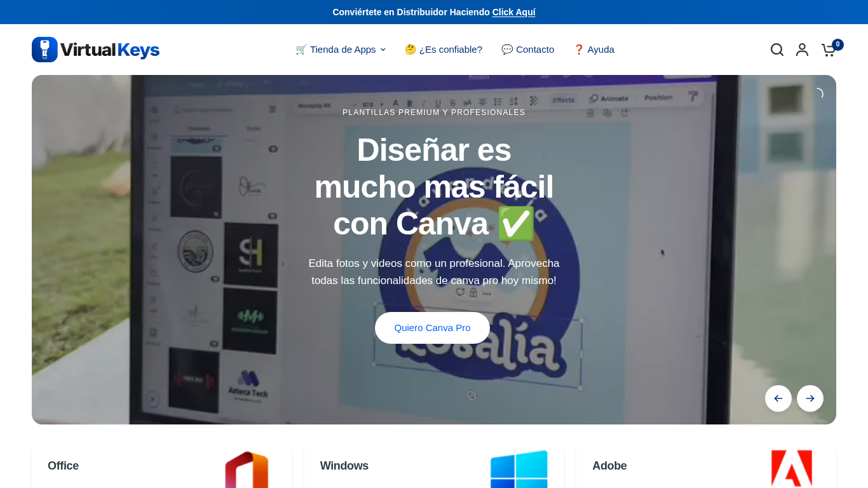Click the cart count badge 0
This screenshot has height=488, width=868.
point(837,44)
